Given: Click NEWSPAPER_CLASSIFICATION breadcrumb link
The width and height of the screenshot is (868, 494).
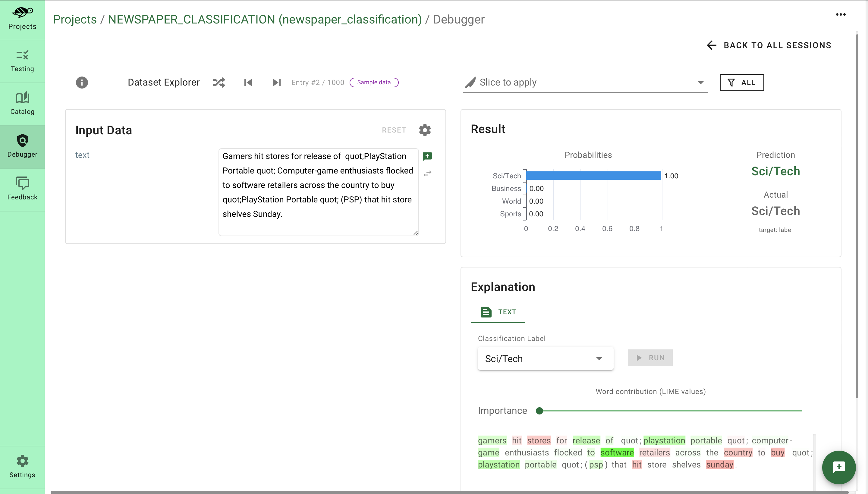Looking at the screenshot, I should [x=265, y=19].
